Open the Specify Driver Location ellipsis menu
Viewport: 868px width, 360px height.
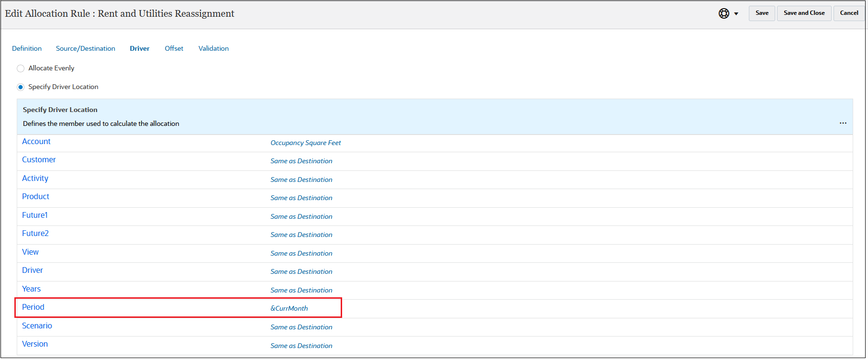pos(843,124)
